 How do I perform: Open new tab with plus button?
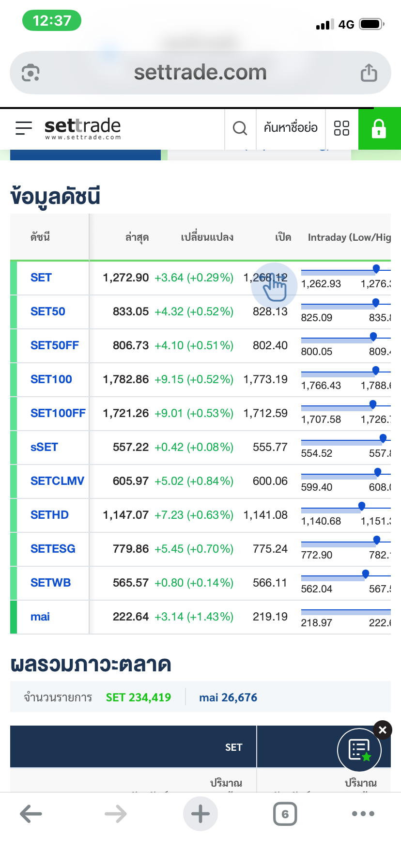[x=200, y=814]
